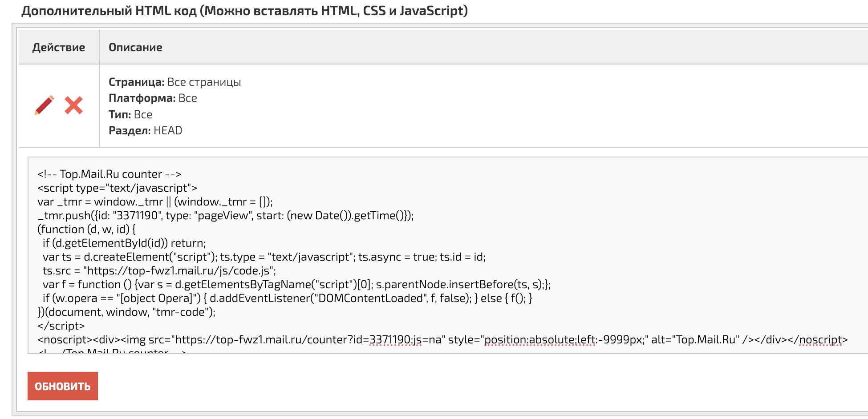The height and width of the screenshot is (419, 868).
Task: Click the 'Дополнительный HTML код' section heading
Action: point(244,11)
